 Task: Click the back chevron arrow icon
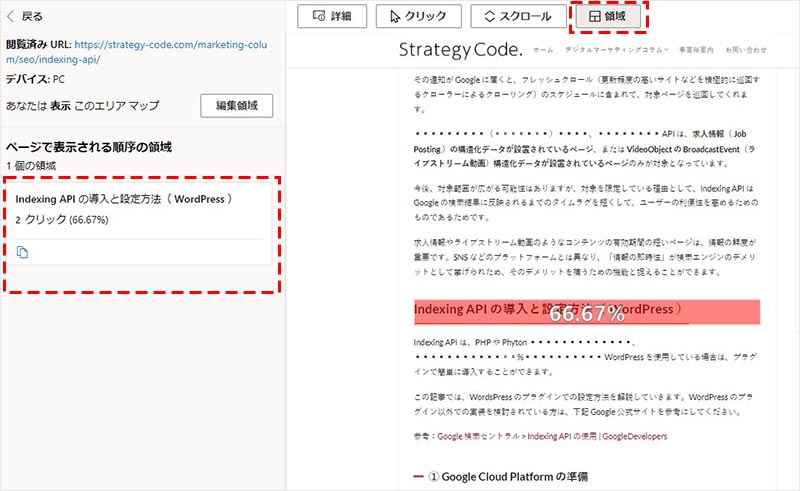pos(11,17)
